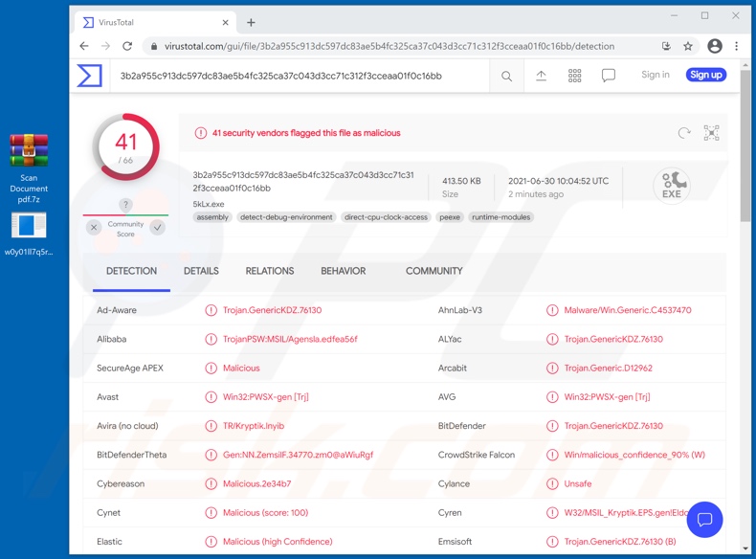Click the alert icon in the malicious banner
Screen dimensions: 756x559
tap(201, 133)
